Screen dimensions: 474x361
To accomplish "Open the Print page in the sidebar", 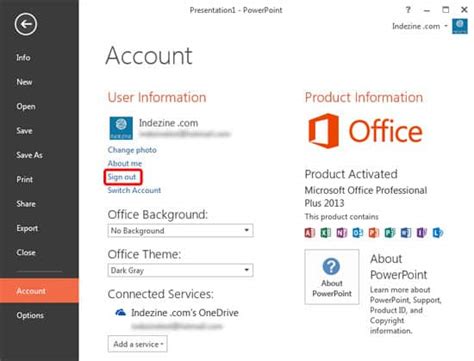I will tap(25, 179).
